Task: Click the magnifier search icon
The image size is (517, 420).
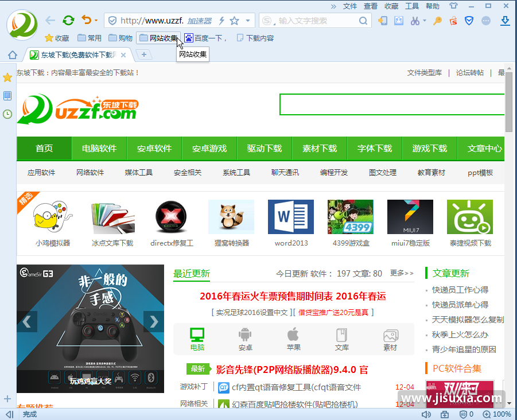Action: pos(363,21)
